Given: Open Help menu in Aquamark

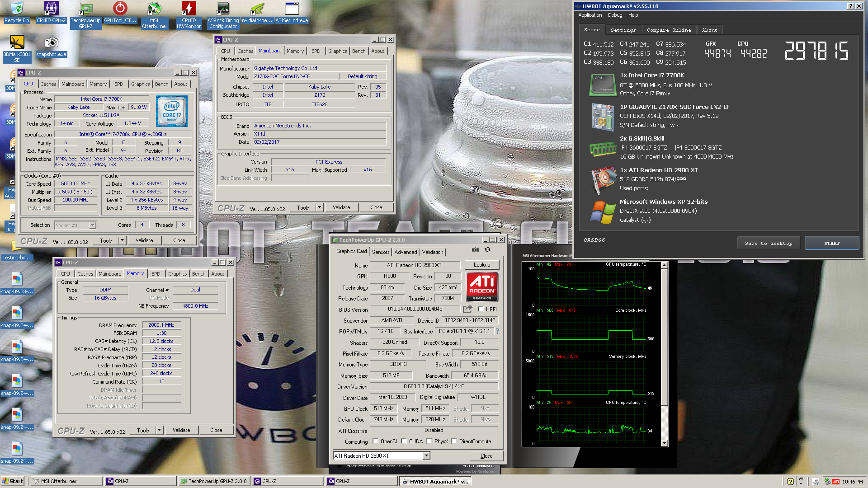Looking at the screenshot, I should (x=633, y=15).
